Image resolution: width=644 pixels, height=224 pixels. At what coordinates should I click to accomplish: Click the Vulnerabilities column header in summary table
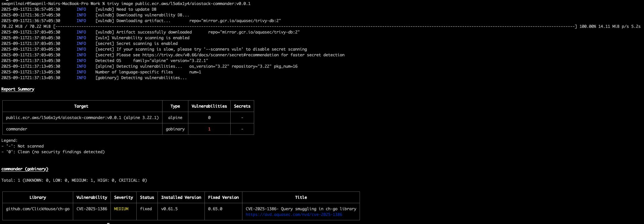pyautogui.click(x=209, y=106)
